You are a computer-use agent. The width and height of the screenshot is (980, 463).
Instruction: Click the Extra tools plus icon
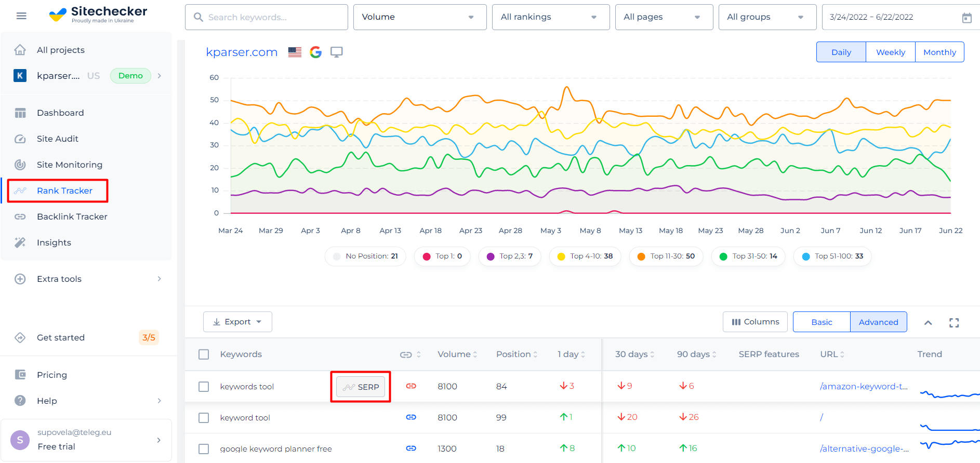[20, 279]
